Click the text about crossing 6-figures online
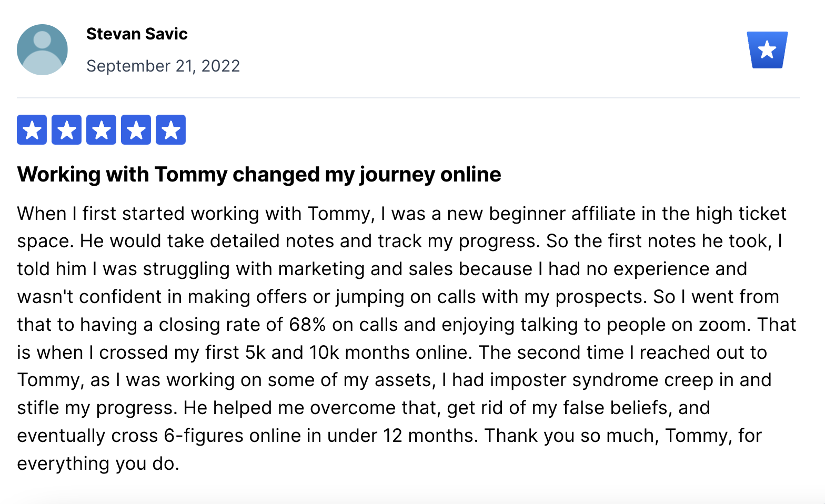The height and width of the screenshot is (504, 825). point(247,436)
